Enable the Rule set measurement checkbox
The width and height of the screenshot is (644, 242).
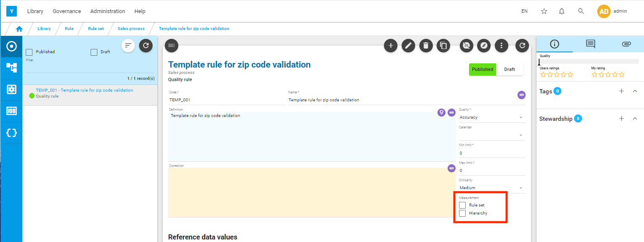point(462,205)
